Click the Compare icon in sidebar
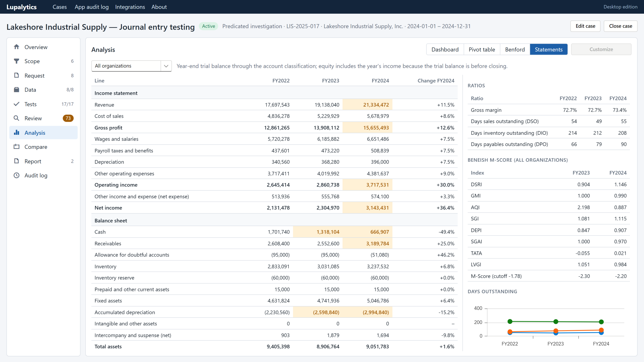Viewport: 644px width, 362px height. pos(17,147)
